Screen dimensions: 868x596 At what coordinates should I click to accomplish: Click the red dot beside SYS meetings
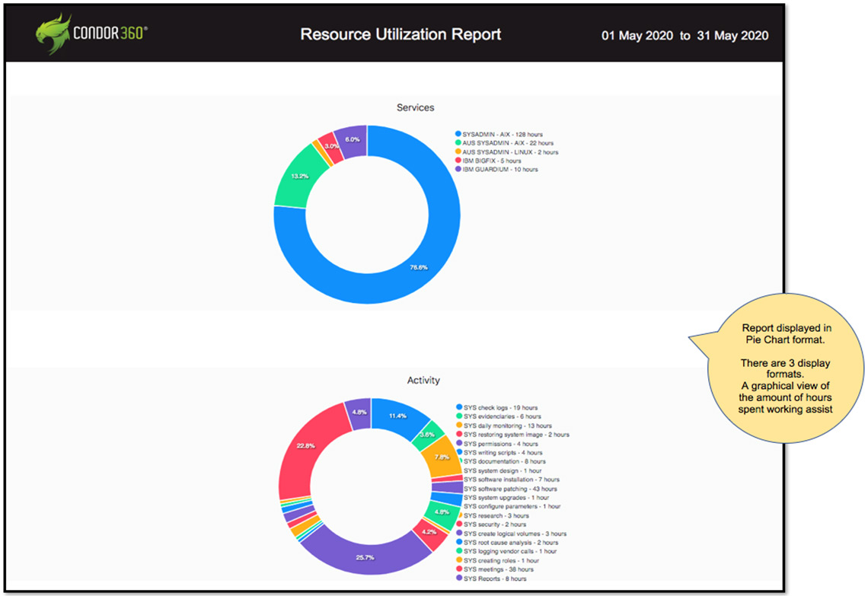459,569
